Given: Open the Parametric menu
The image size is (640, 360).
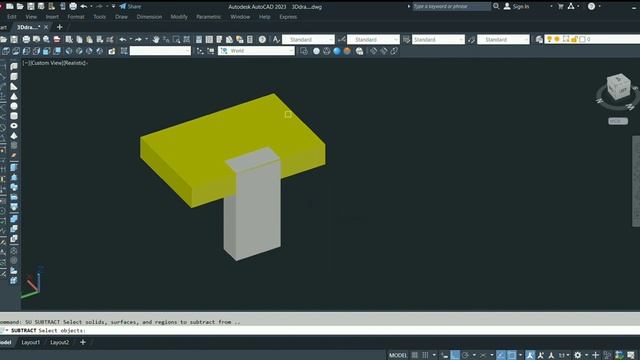Looking at the screenshot, I should (x=208, y=17).
